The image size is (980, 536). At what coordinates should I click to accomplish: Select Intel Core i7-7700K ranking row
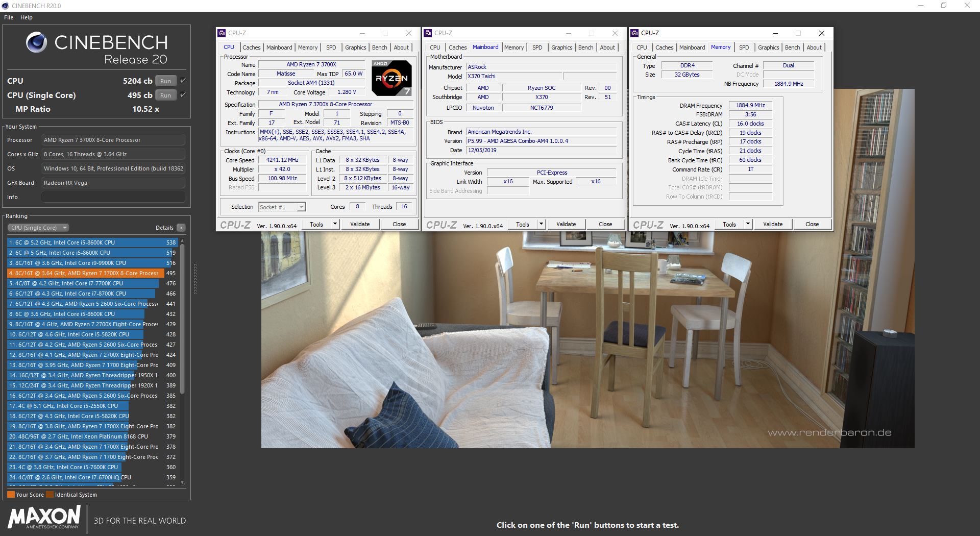[x=92, y=283]
